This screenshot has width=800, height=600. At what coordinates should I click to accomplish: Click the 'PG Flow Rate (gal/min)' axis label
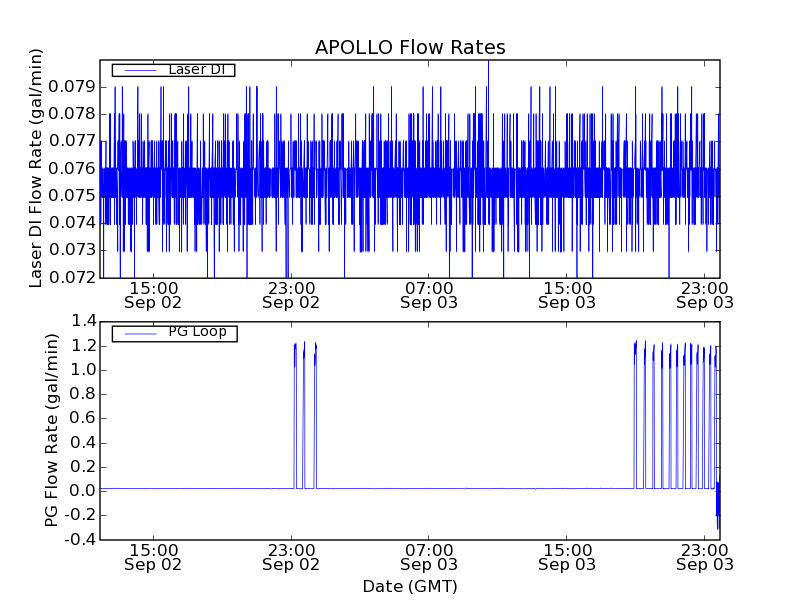[52, 431]
